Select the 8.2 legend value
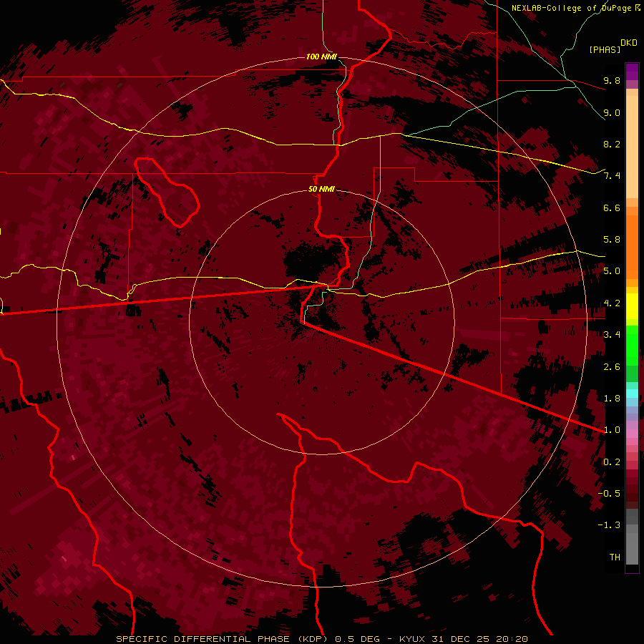The height and width of the screenshot is (644, 644). point(612,144)
